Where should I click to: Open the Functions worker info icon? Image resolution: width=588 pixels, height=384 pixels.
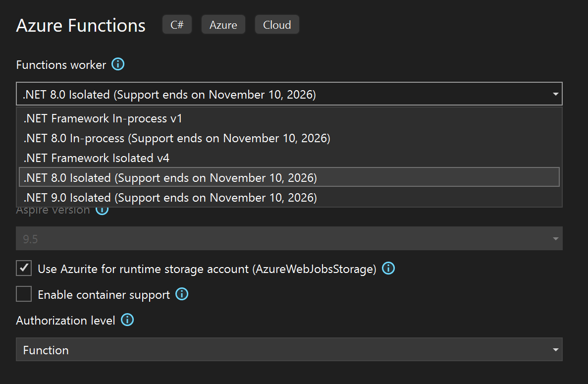(118, 64)
